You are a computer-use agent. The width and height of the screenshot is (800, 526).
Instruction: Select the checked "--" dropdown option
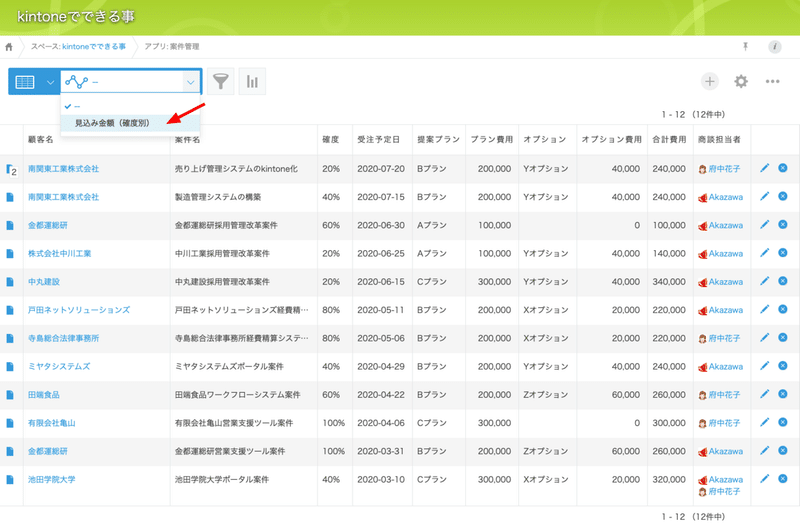tap(130, 106)
